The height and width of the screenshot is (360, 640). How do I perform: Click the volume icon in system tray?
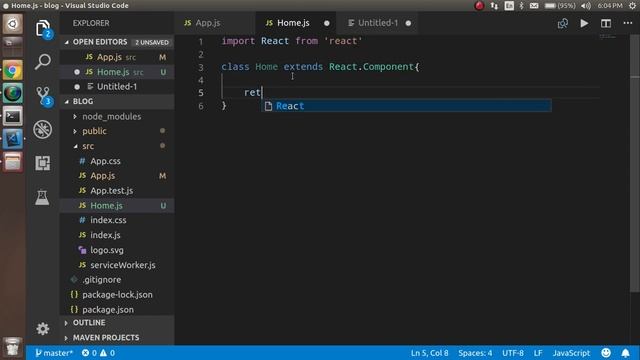[x=586, y=5]
